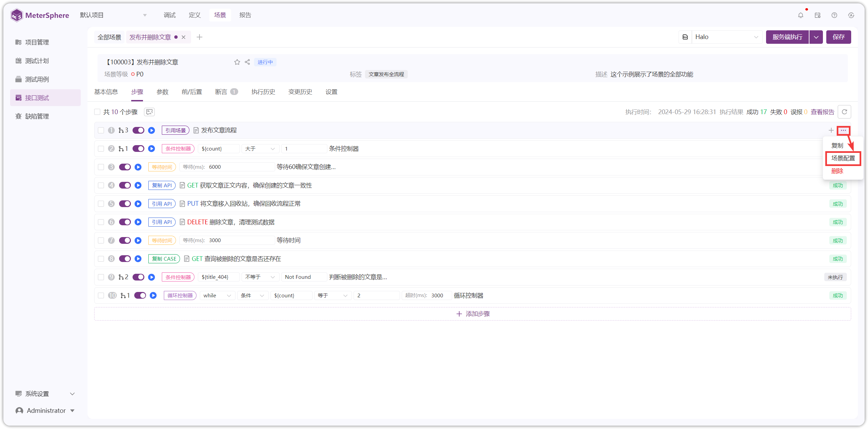Open the step-expand icon next to 共 10 个步骤
The image size is (868, 429).
click(149, 112)
